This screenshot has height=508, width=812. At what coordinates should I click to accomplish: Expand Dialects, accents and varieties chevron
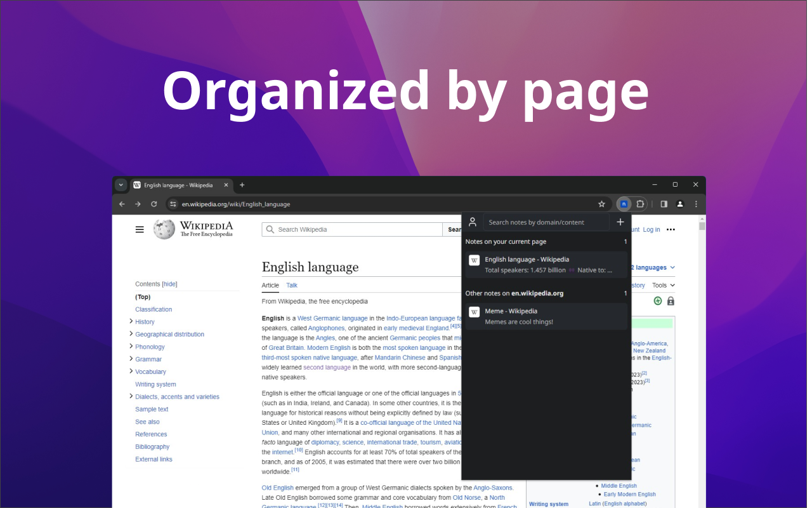131,396
